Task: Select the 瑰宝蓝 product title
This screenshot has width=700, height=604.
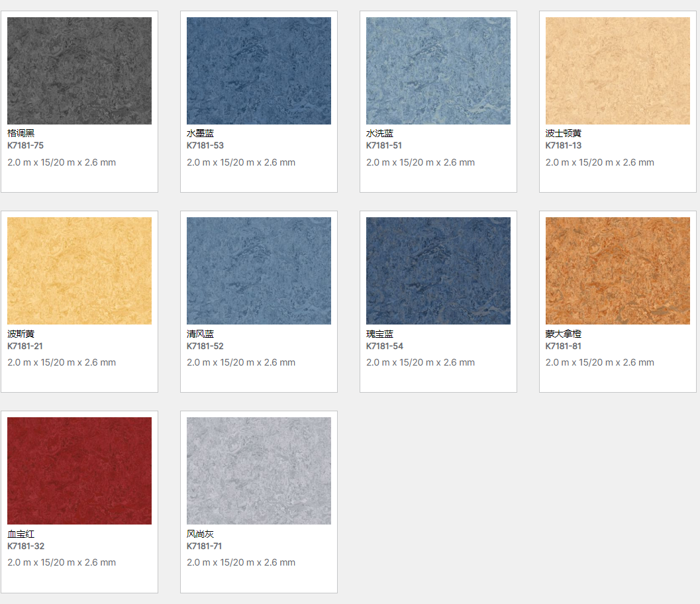Action: [380, 334]
